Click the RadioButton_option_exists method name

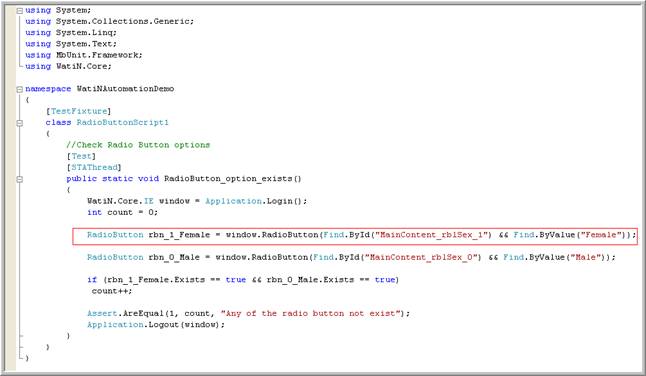(x=228, y=179)
